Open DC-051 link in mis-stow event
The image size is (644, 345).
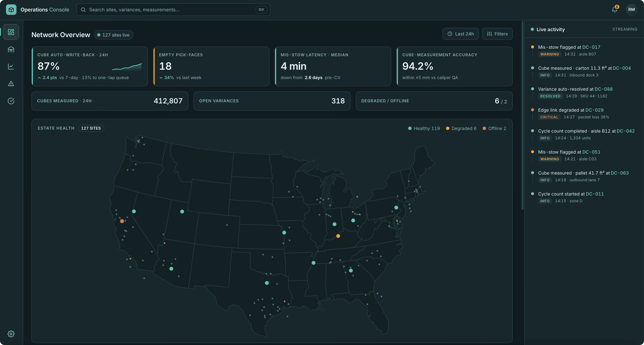pyautogui.click(x=591, y=152)
